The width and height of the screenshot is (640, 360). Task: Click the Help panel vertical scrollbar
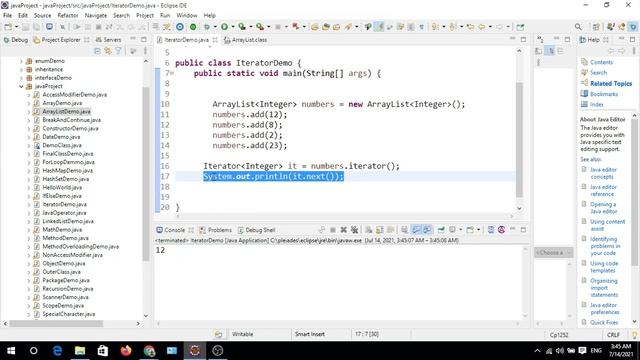(x=634, y=192)
